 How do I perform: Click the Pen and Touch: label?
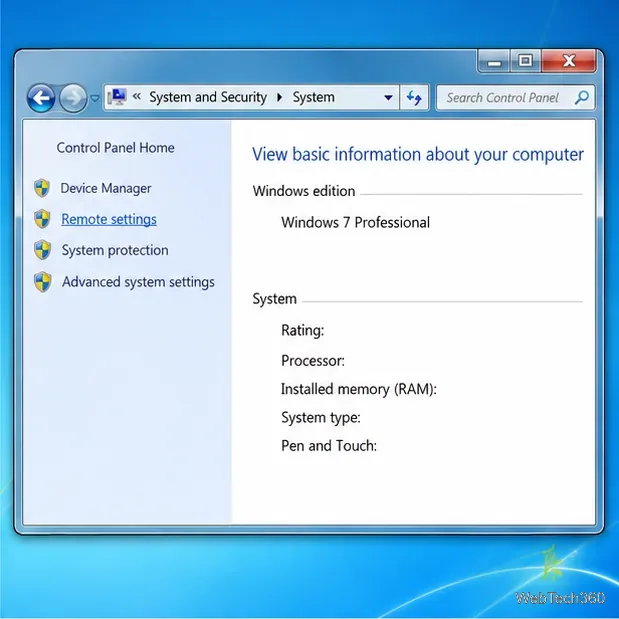pos(329,446)
